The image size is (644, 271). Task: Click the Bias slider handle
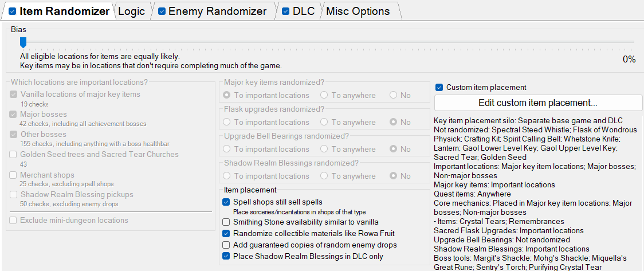click(23, 42)
